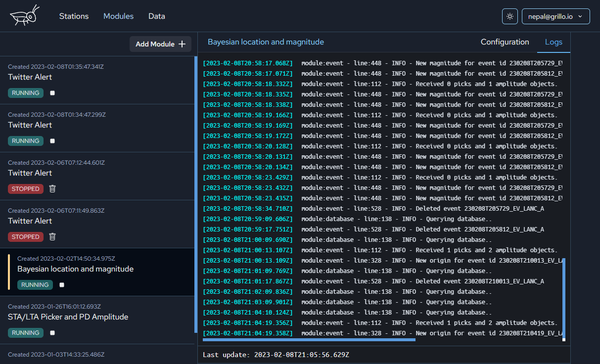Viewport: 600px width, 364px height.
Task: Delete the Twitter Alert created 2023-02-06T07:12:44
Action: pos(52,188)
